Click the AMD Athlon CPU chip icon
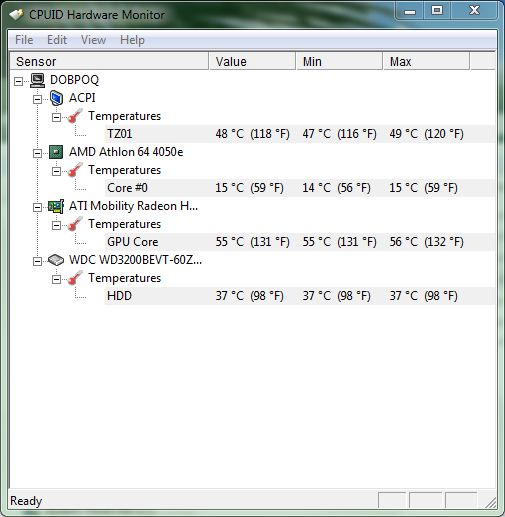 point(56,152)
